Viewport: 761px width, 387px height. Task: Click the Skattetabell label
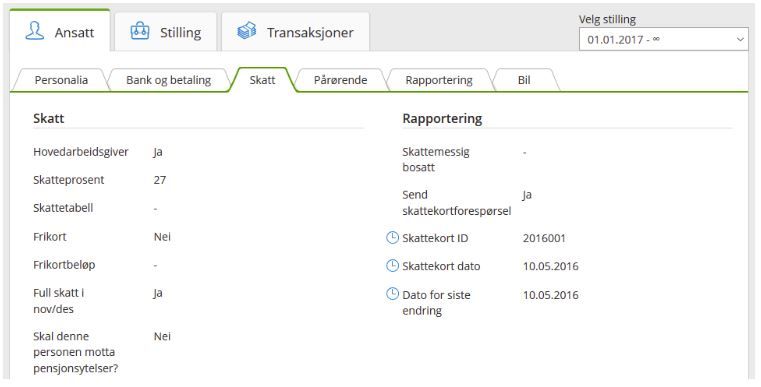coord(63,208)
